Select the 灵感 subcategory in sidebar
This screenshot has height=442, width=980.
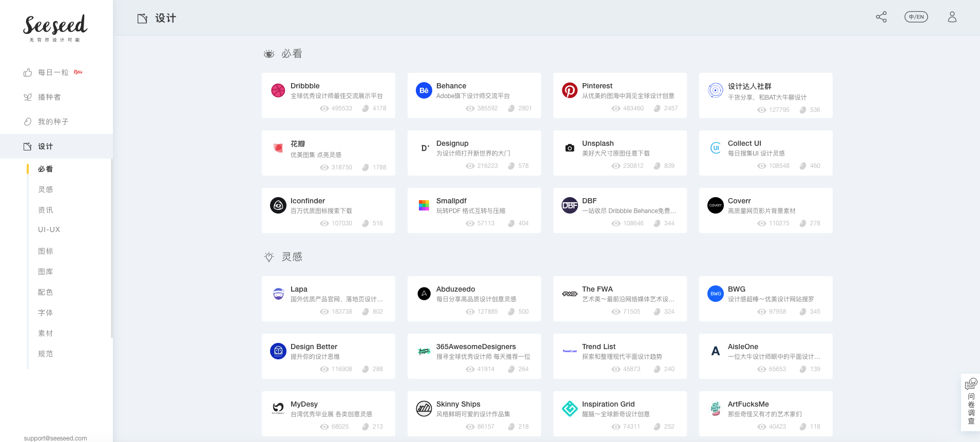[x=45, y=189]
